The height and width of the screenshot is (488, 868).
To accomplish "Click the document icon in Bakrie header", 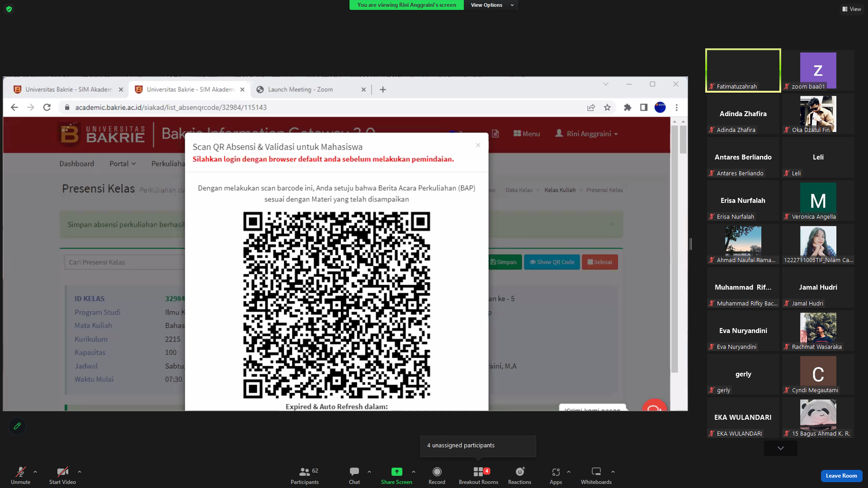I will click(495, 134).
